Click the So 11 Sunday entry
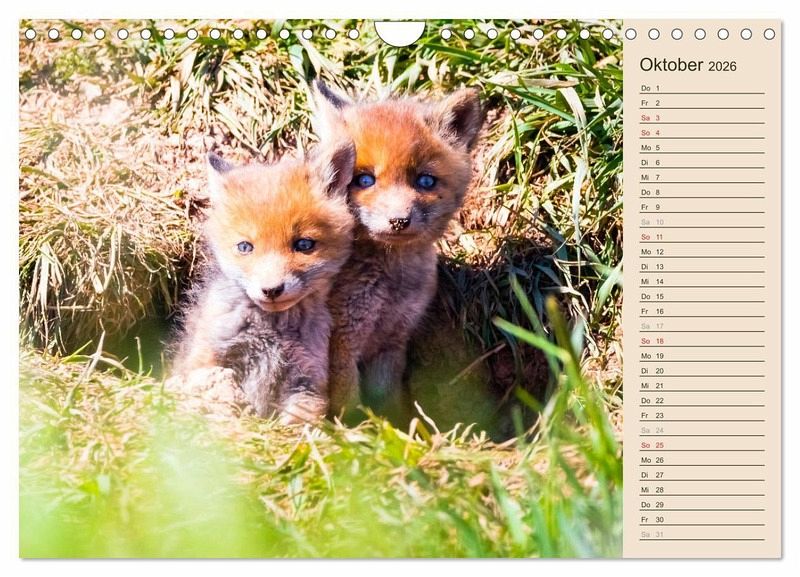 702,237
